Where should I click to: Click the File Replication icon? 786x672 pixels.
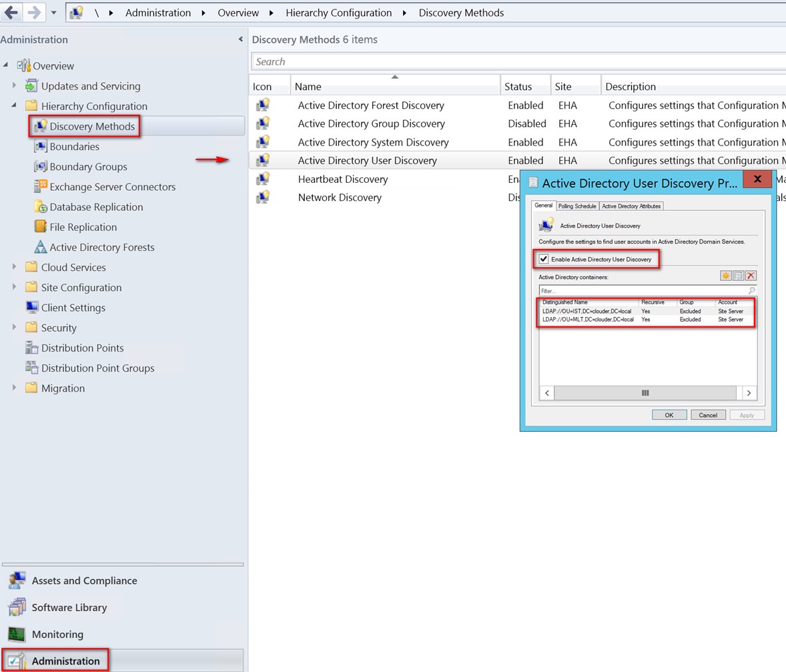pos(40,227)
